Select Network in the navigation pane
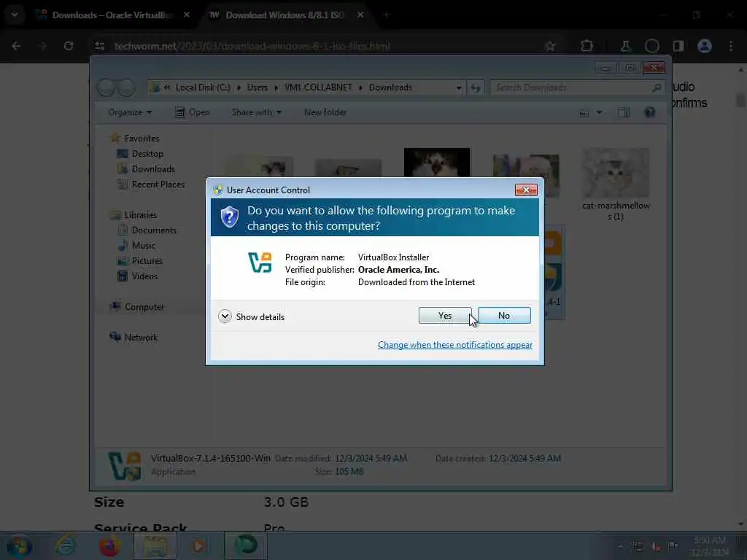747x560 pixels. pos(141,337)
